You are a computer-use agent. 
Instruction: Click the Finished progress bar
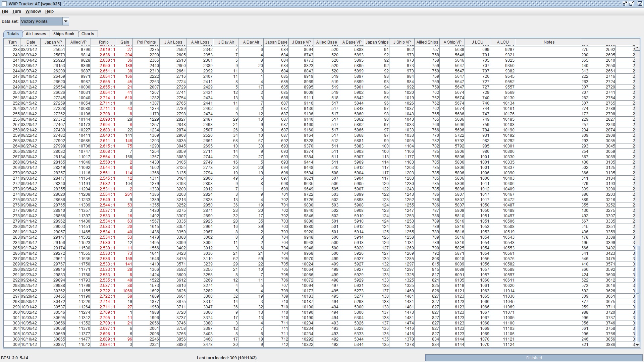pos(533,358)
